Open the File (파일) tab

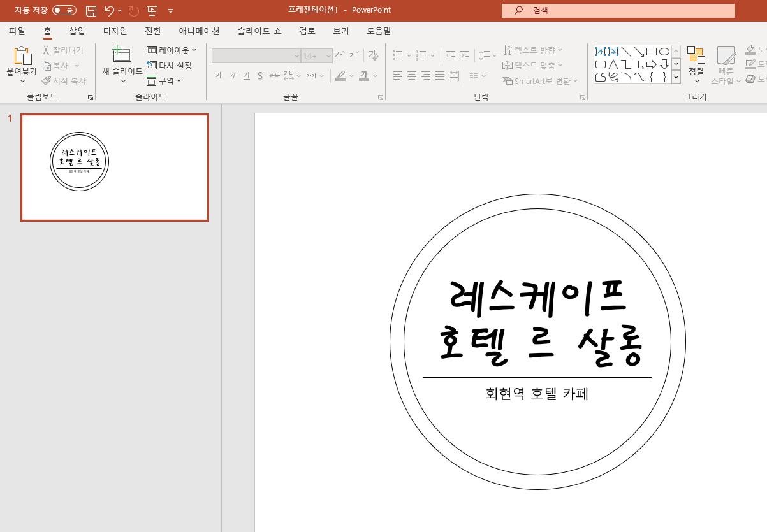click(17, 31)
